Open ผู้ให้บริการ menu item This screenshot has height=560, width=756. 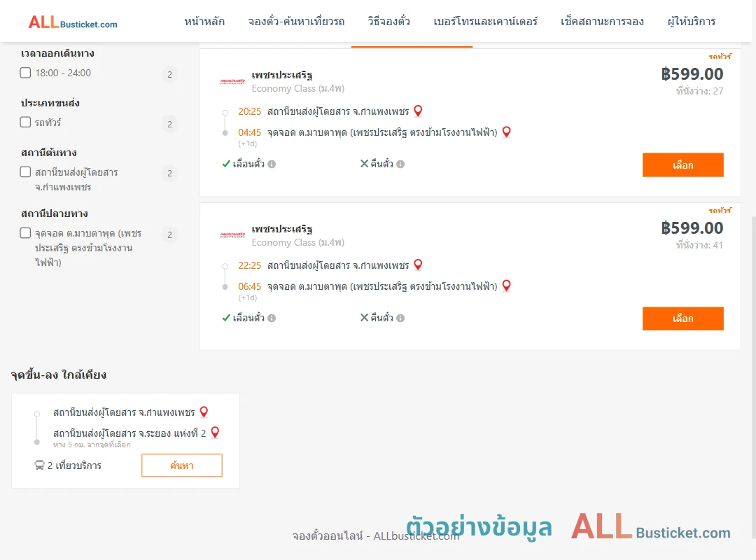coord(692,22)
